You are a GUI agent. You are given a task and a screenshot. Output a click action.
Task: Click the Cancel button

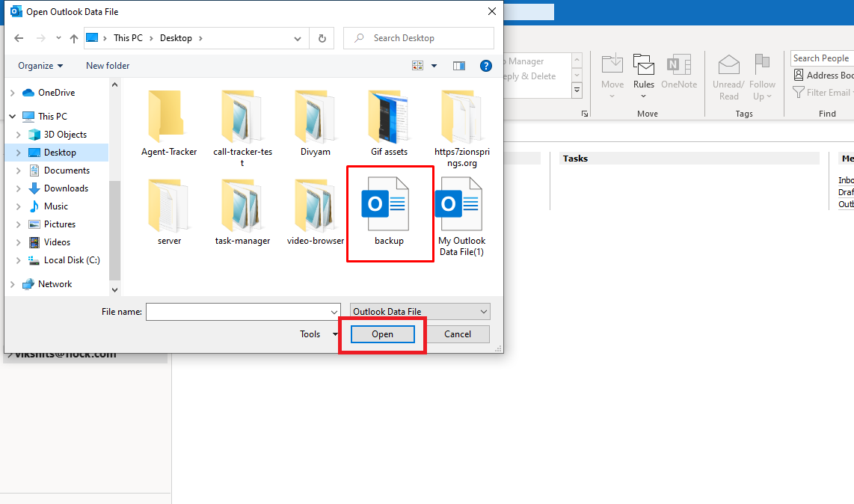tap(458, 334)
